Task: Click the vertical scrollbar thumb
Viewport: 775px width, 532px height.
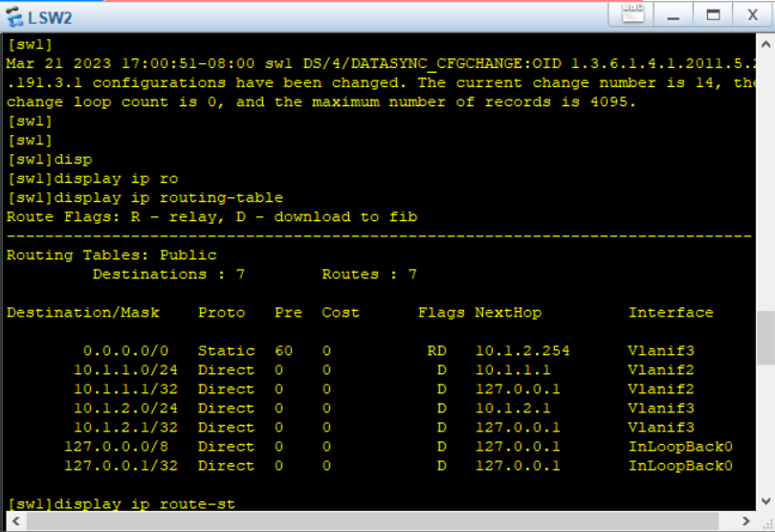Action: [x=765, y=338]
